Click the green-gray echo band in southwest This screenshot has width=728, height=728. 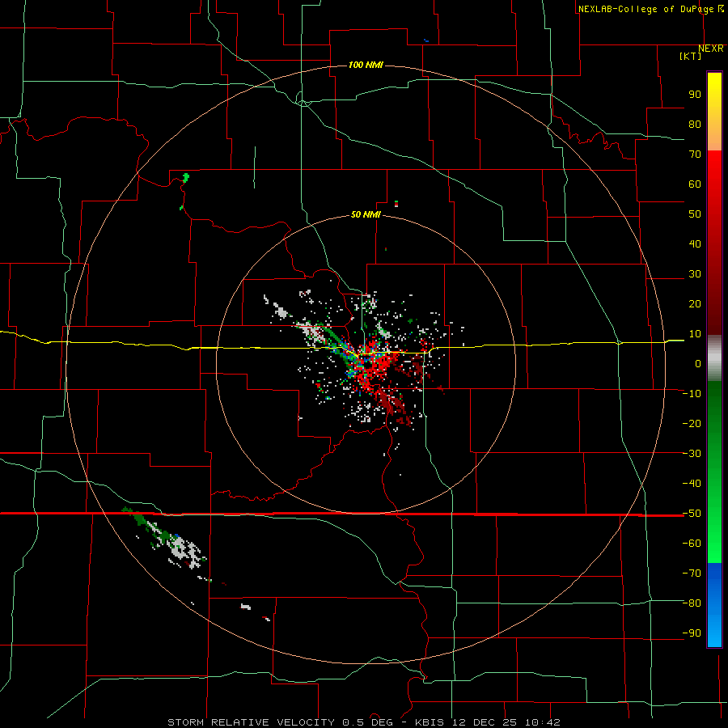point(165,540)
